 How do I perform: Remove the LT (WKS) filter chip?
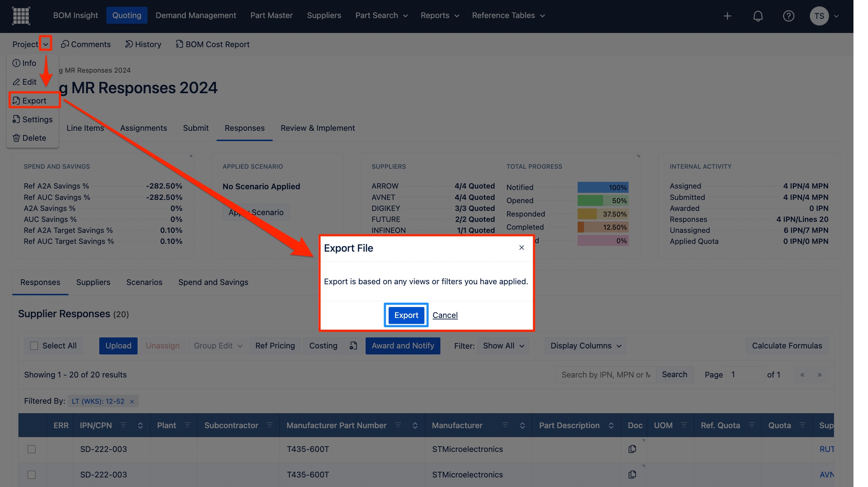pos(132,401)
